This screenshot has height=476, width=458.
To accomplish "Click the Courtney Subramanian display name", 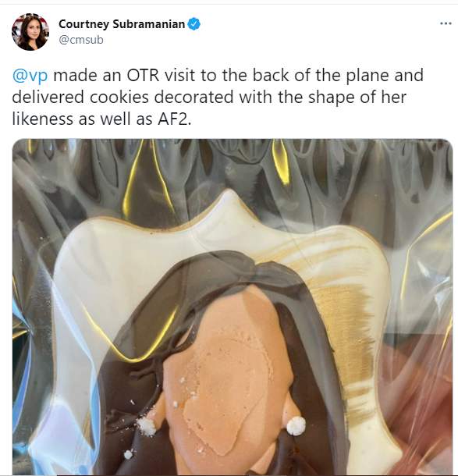I will [x=122, y=24].
